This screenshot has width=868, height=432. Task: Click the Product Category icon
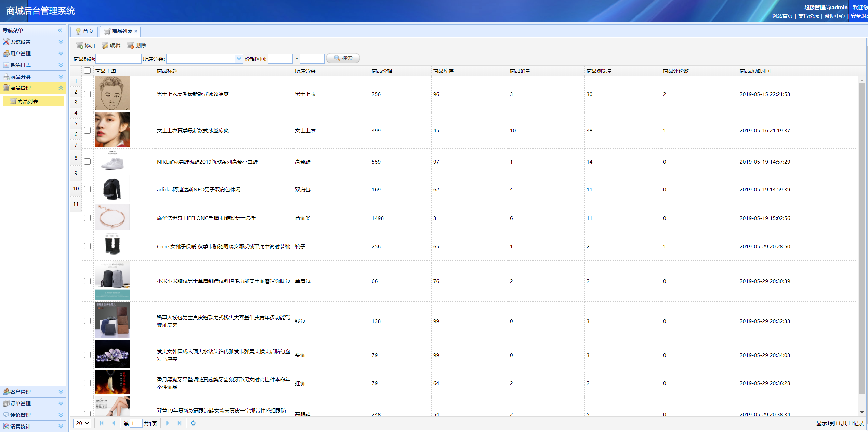click(6, 77)
